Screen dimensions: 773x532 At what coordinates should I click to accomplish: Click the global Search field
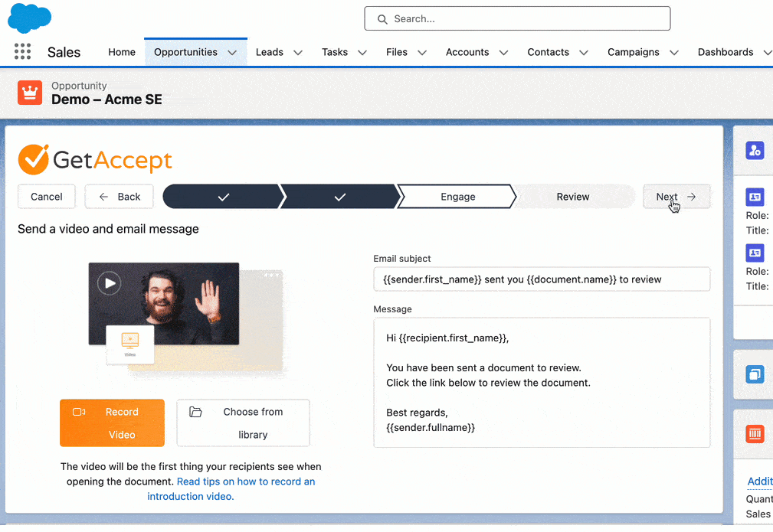(517, 18)
